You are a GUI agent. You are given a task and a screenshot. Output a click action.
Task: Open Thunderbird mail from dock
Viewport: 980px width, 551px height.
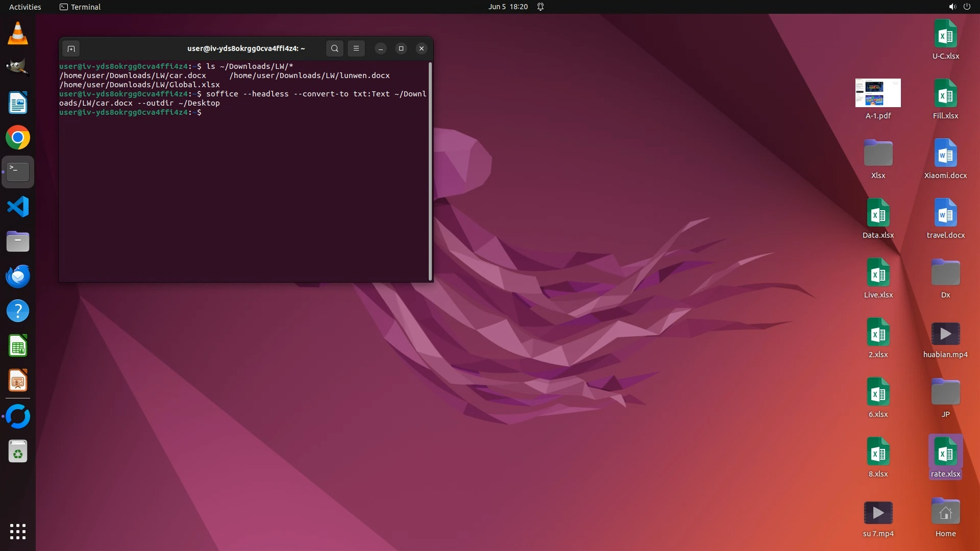click(18, 277)
